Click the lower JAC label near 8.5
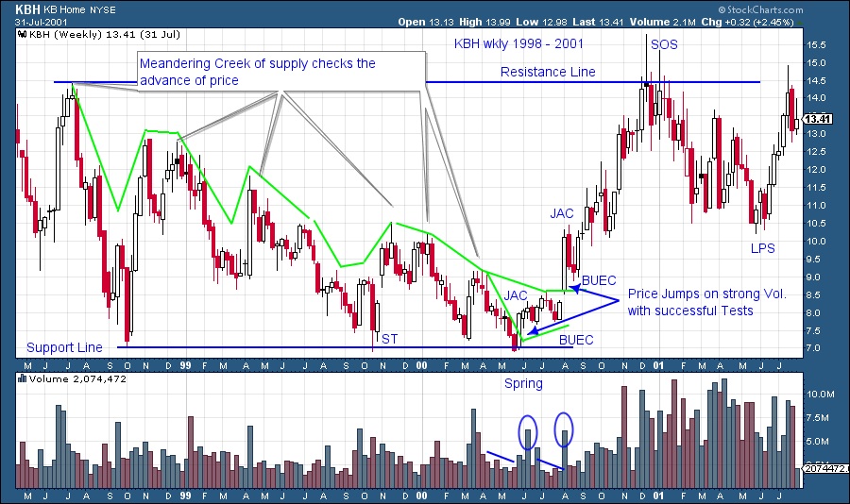The height and width of the screenshot is (504, 850). 516,296
